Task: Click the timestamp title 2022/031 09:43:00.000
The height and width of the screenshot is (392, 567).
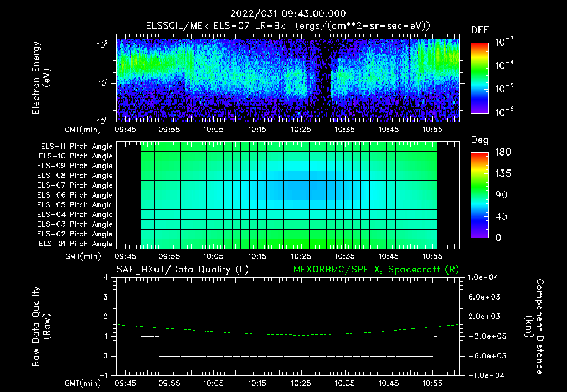Action: coord(288,14)
